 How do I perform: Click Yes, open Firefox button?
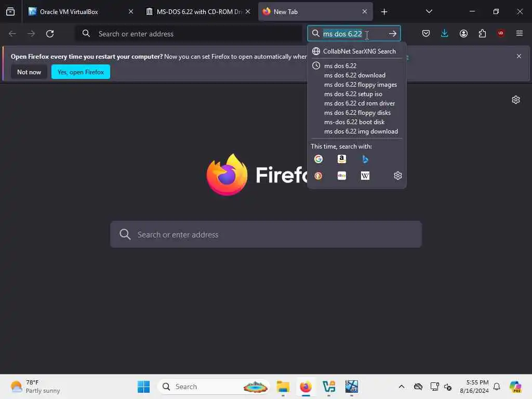[x=81, y=72]
